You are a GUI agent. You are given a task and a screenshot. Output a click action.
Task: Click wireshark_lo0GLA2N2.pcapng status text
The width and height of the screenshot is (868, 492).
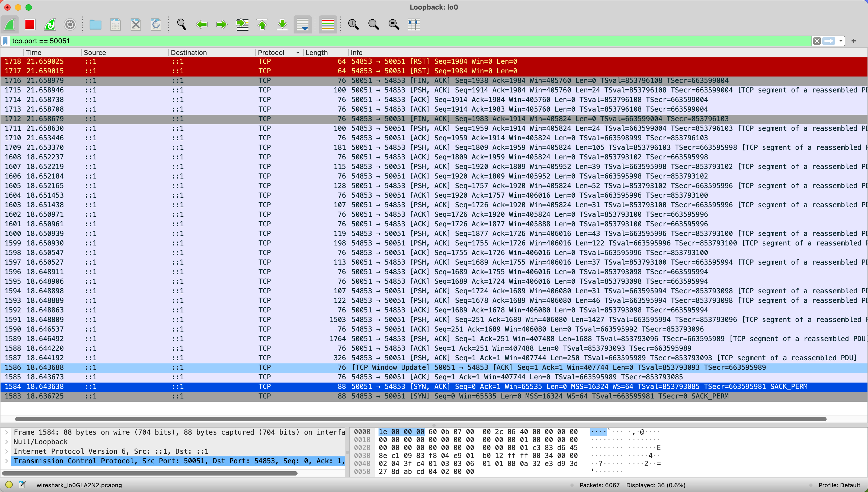coord(79,485)
